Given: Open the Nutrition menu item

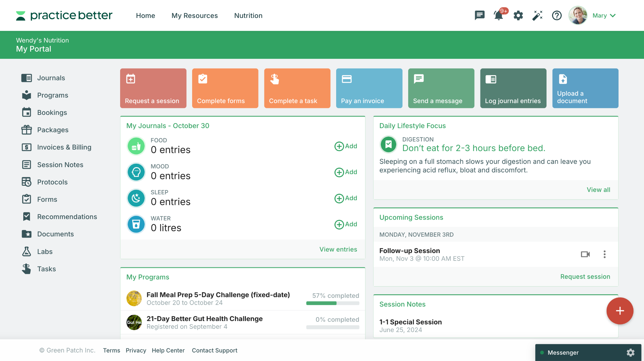Looking at the screenshot, I should click(248, 15).
